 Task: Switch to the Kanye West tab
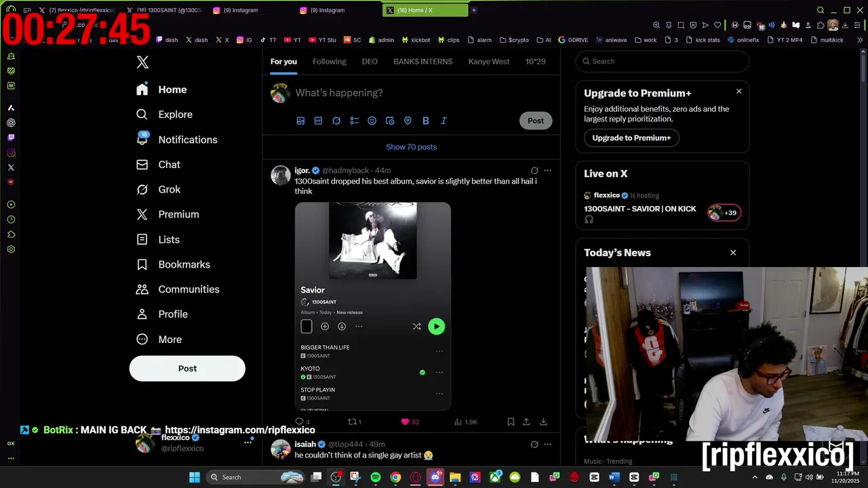pyautogui.click(x=489, y=62)
